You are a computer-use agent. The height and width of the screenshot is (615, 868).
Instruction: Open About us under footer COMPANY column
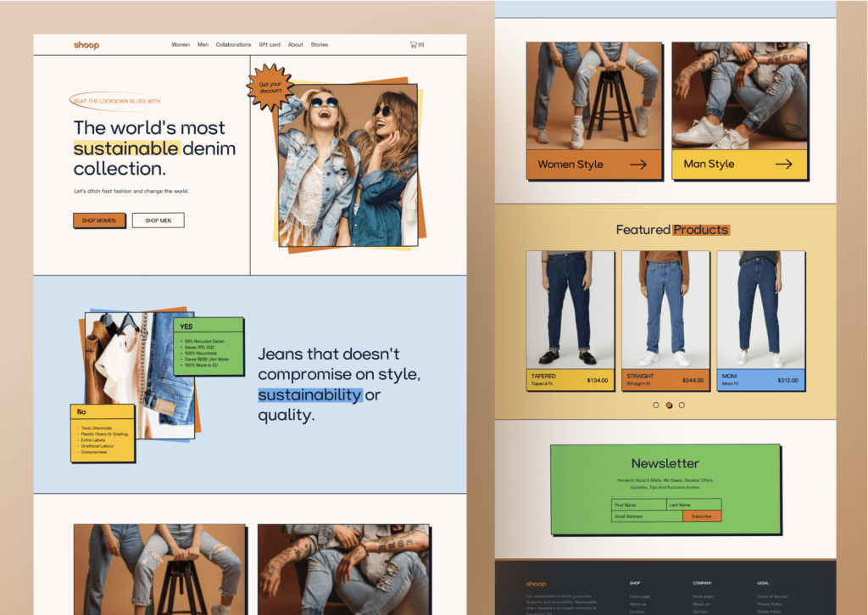(x=700, y=605)
